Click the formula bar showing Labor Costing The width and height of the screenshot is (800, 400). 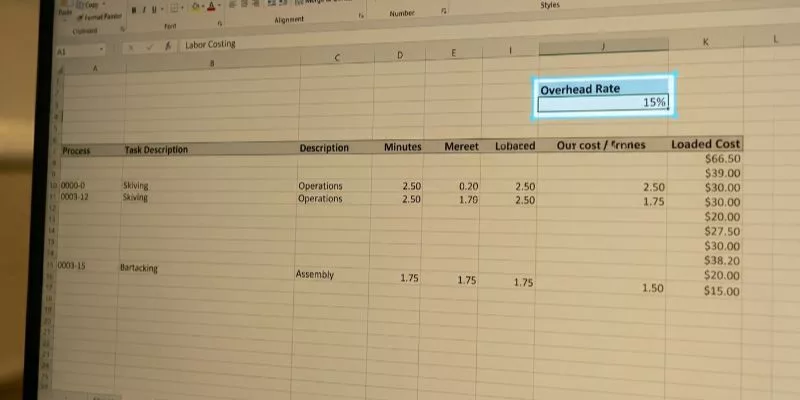(210, 44)
